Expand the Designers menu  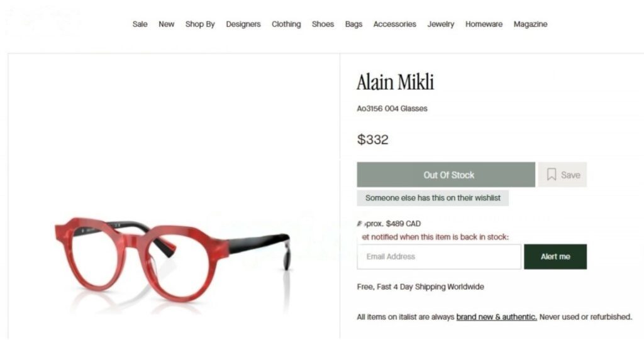243,25
